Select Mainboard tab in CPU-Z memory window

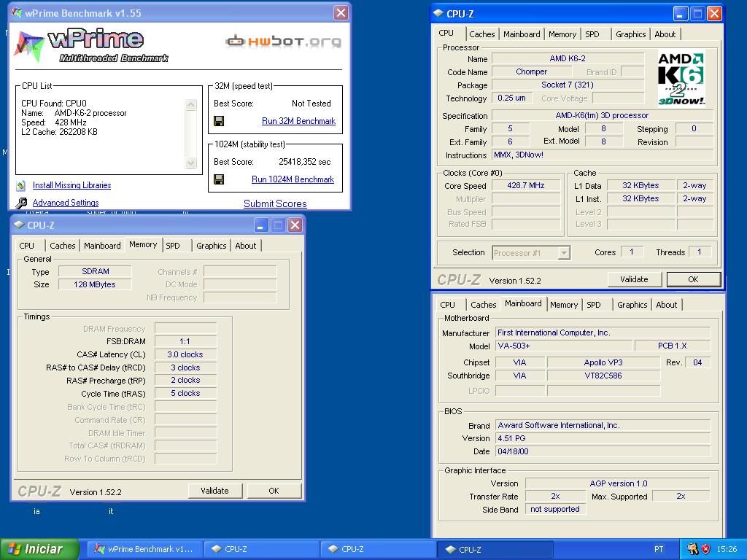point(102,246)
